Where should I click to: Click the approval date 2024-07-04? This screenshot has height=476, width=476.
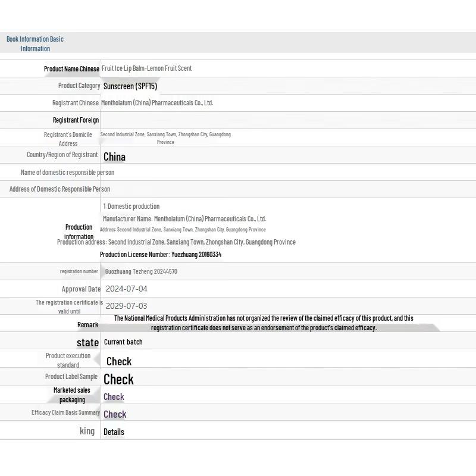click(126, 289)
